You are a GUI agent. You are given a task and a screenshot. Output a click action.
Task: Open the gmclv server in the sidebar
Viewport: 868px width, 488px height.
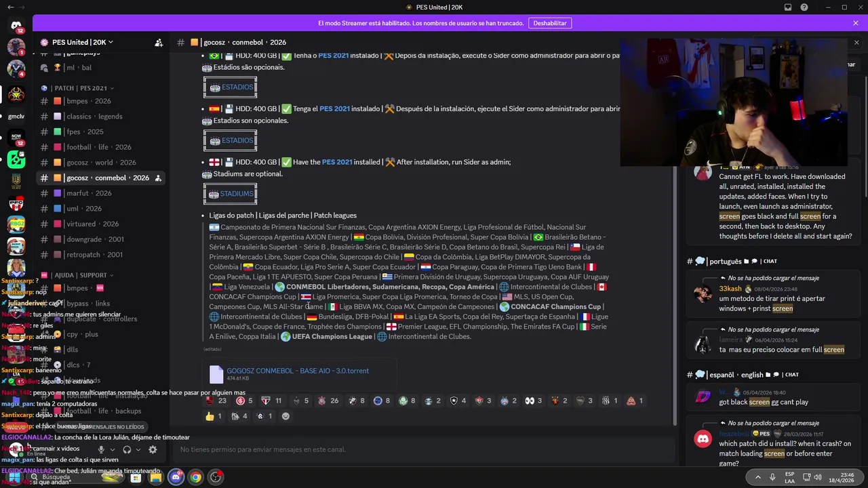[16, 116]
